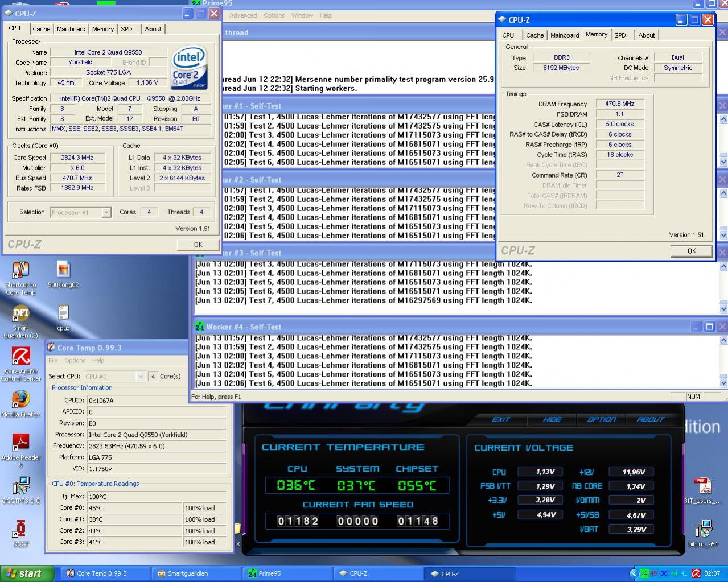Open SPD tab in left CPU-Z window
728x582 pixels.
(x=126, y=29)
